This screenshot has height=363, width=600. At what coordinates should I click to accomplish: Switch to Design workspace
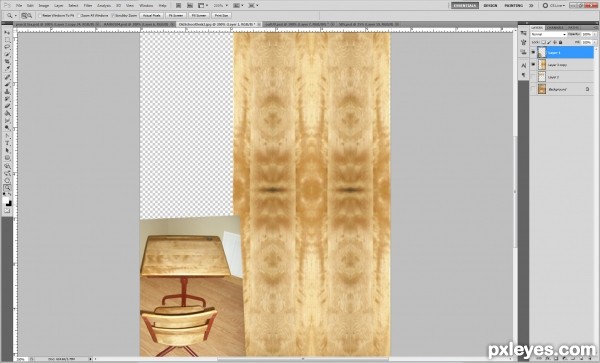click(x=490, y=6)
